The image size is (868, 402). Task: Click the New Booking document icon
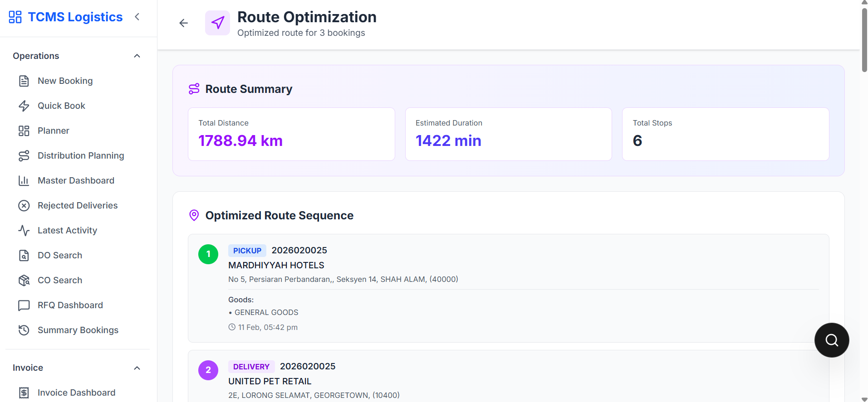click(x=24, y=81)
